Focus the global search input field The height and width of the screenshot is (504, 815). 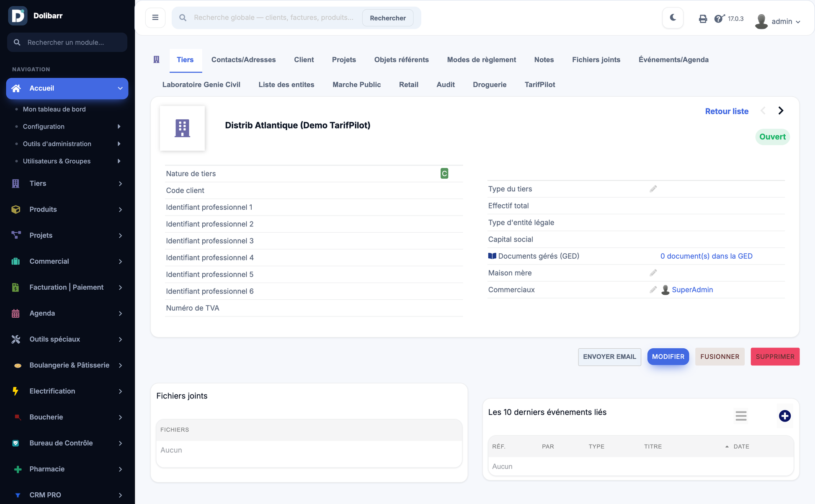[274, 18]
